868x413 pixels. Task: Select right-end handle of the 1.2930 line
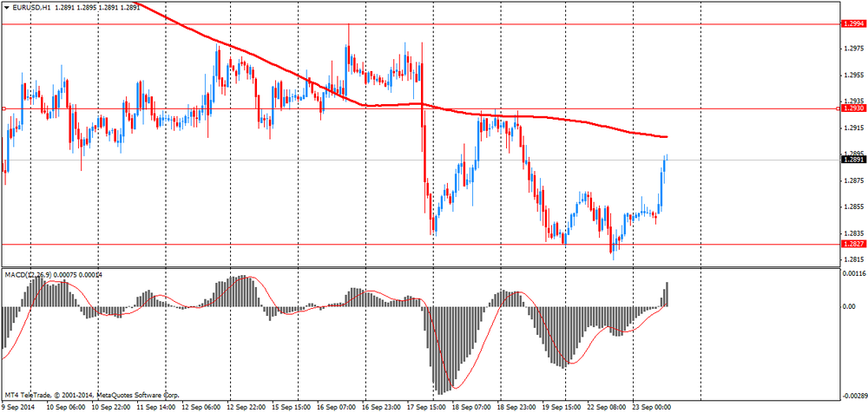(x=838, y=108)
